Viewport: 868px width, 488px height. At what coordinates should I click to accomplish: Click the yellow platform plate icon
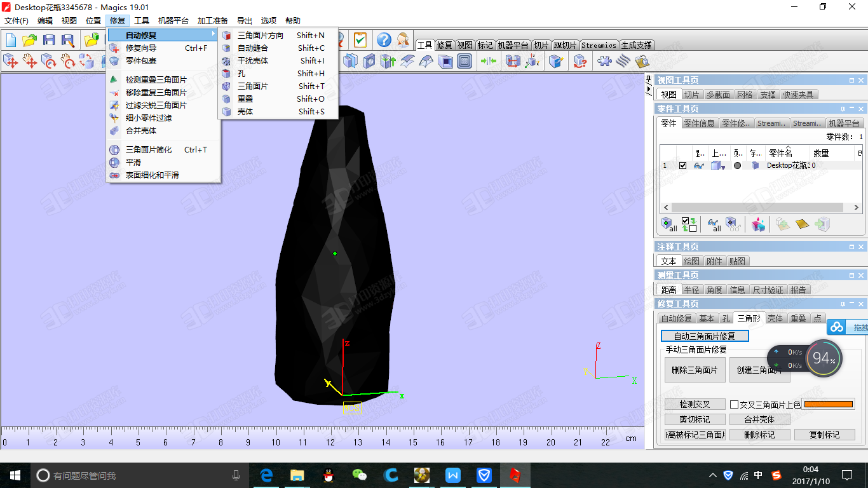tap(802, 224)
